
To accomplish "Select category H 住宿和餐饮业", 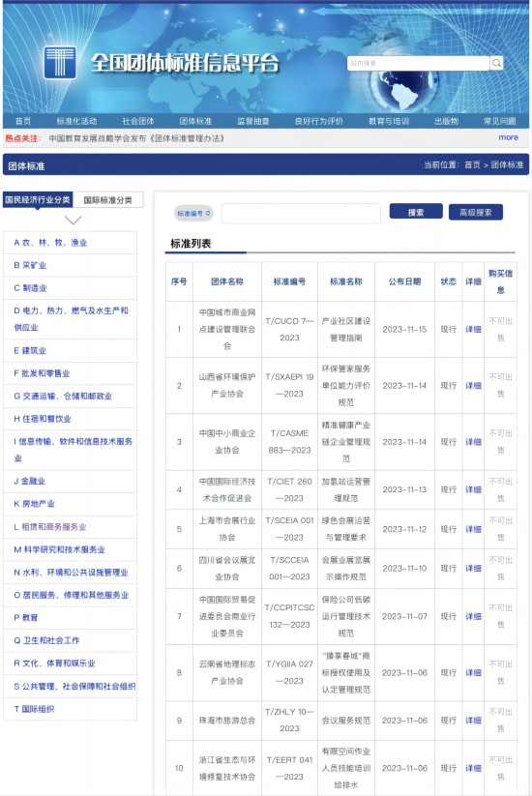I will click(x=43, y=419).
